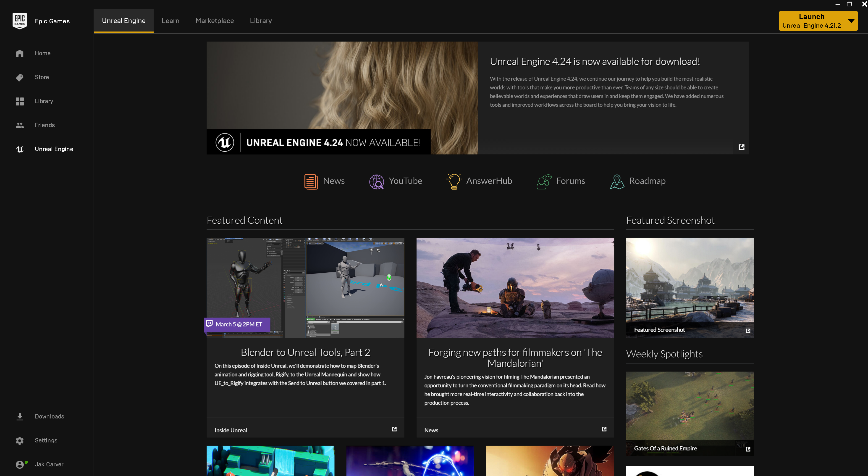Open Friends via the people icon
The width and height of the screenshot is (868, 476).
click(x=20, y=125)
